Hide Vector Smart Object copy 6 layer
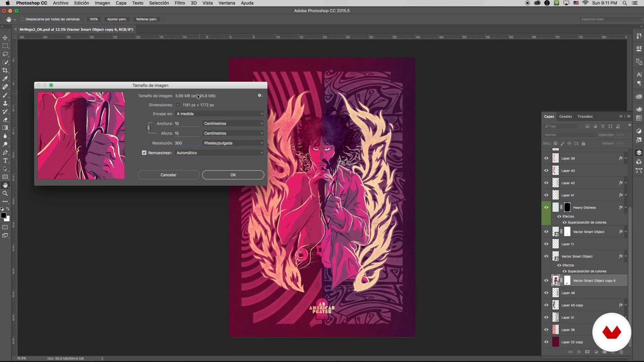This screenshot has width=644, height=362. tap(546, 281)
